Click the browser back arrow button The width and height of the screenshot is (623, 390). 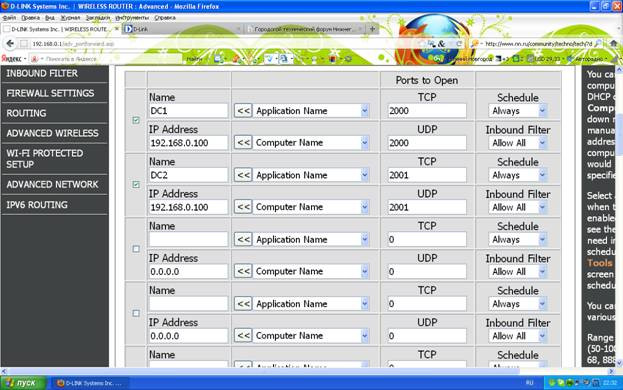[x=10, y=44]
